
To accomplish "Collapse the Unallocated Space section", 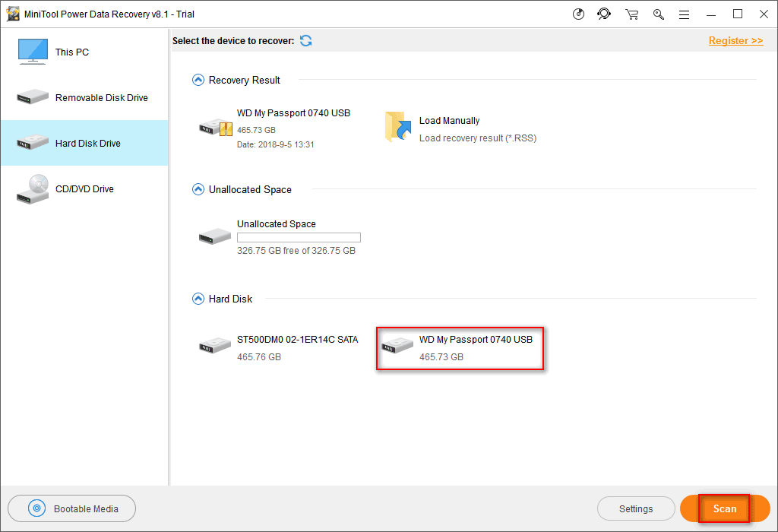I will (x=198, y=189).
